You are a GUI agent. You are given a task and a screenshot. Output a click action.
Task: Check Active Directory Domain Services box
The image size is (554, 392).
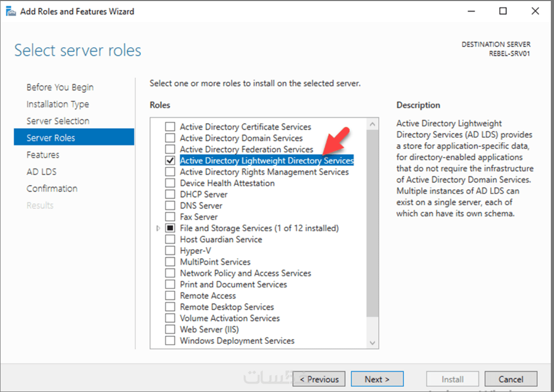170,137
